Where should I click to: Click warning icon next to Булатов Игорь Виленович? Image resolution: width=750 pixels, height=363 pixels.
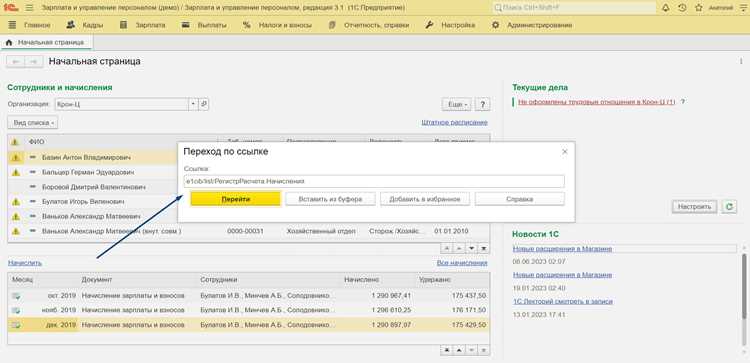point(16,201)
